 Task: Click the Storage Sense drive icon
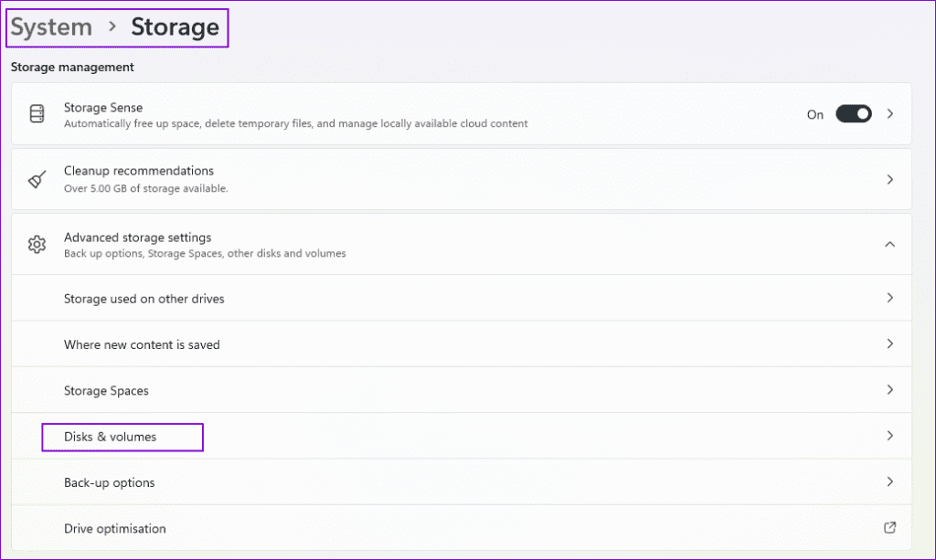coord(37,114)
